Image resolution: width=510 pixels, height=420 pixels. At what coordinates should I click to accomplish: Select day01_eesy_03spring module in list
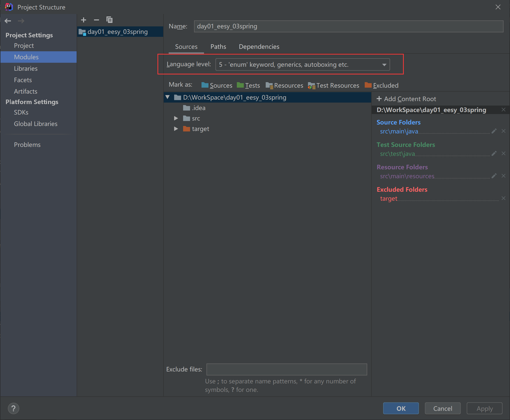120,32
